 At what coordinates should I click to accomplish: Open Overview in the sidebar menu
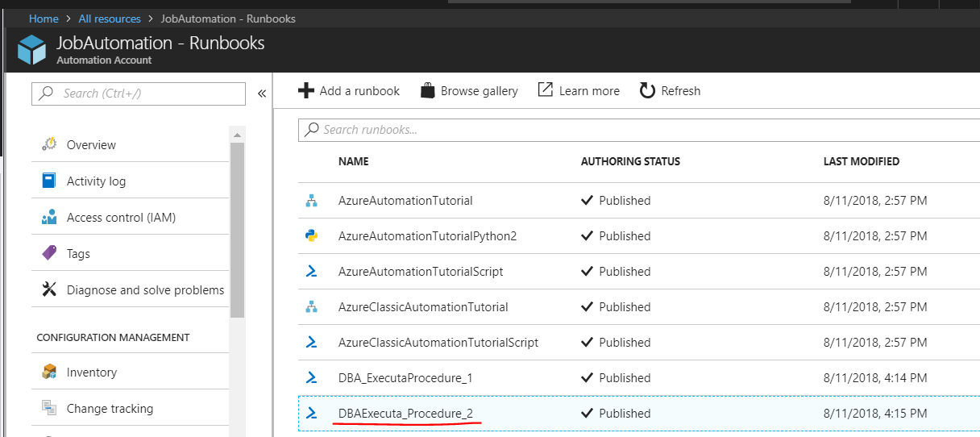tap(91, 145)
